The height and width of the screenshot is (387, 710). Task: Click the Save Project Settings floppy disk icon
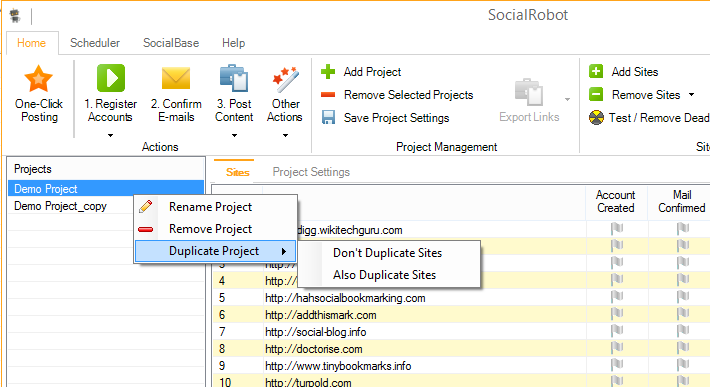pyautogui.click(x=328, y=118)
